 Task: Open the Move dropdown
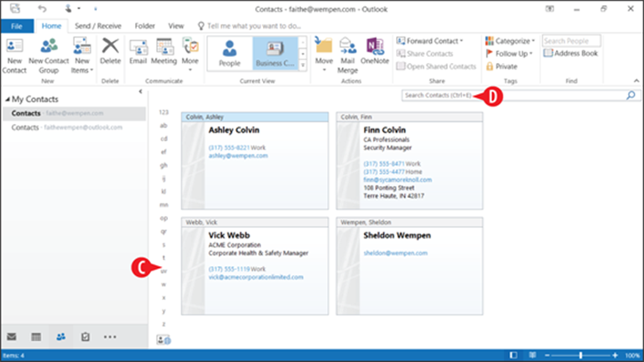(323, 55)
